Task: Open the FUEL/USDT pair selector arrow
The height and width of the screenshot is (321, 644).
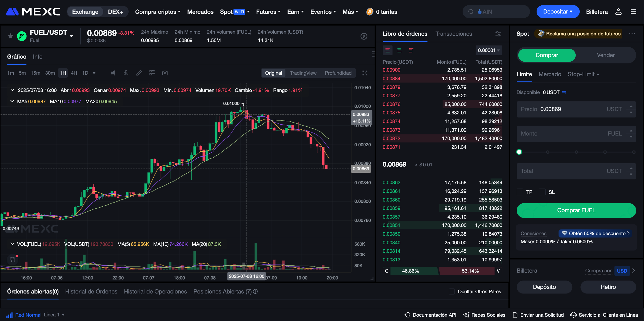Action: [71, 36]
